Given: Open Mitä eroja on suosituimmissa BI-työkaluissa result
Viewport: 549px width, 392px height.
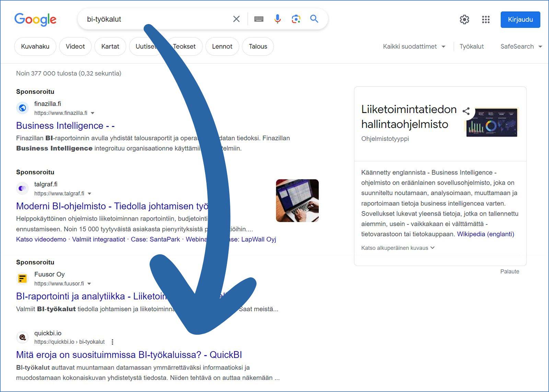Looking at the screenshot, I should click(x=129, y=355).
